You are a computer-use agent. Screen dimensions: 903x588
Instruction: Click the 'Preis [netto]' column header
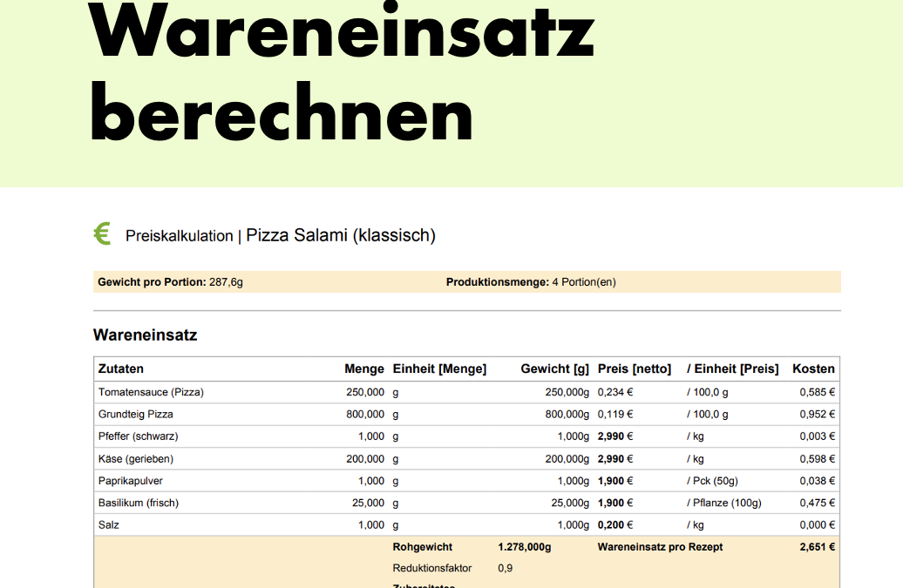coord(635,368)
